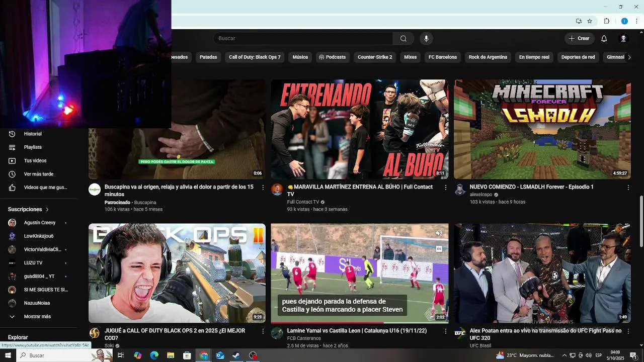Expand Mostrar más in subscriptions list
This screenshot has height=362, width=644.
click(x=38, y=317)
